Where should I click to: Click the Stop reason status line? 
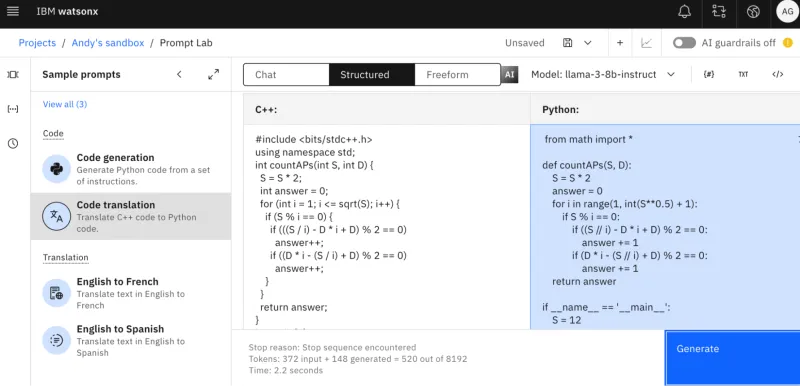pos(332,347)
